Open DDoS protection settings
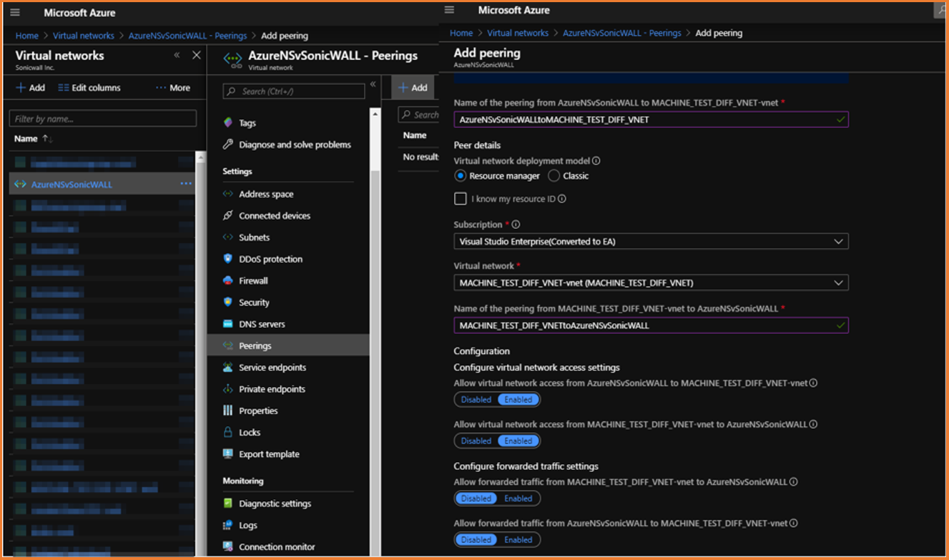The width and height of the screenshot is (949, 560). click(270, 259)
